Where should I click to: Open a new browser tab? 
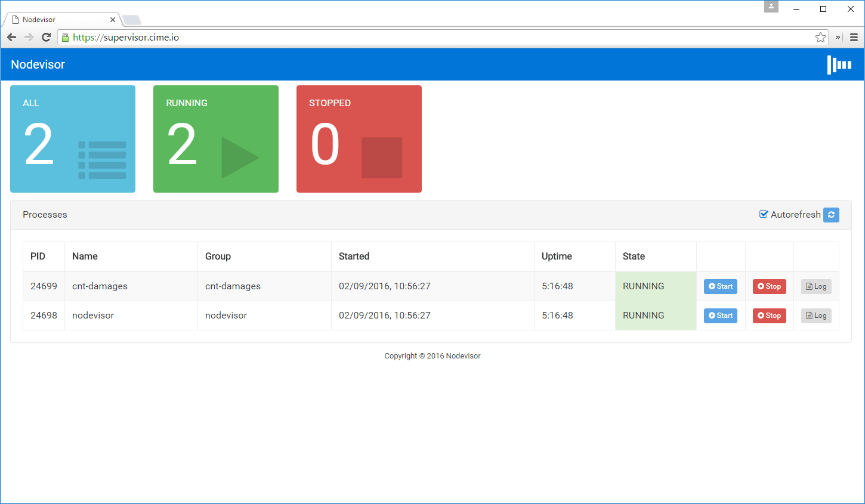(132, 20)
